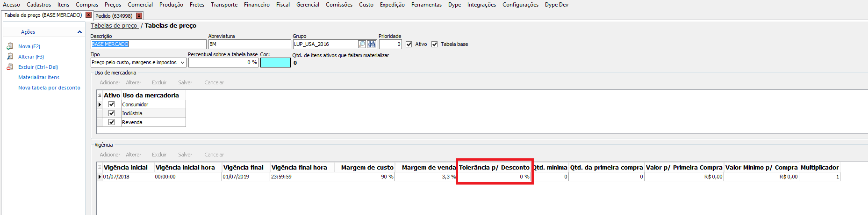This screenshot has width=868, height=215.
Task: Click the Grupo text field
Action: click(x=325, y=44)
